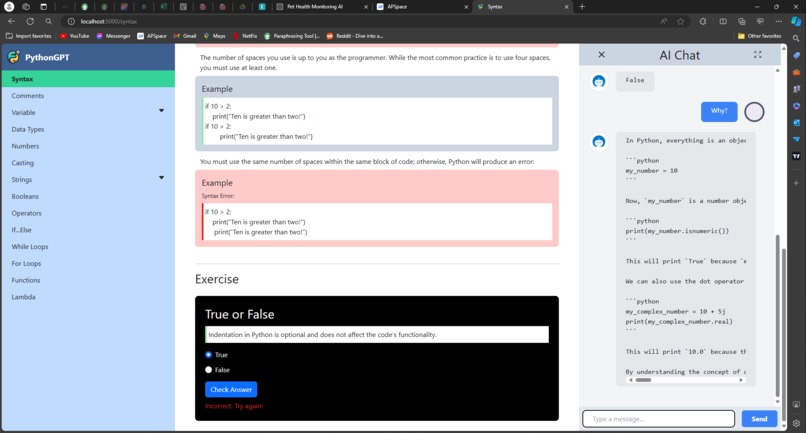Open the Collections icon in browser toolbar
This screenshot has height=433, width=806.
click(x=741, y=21)
